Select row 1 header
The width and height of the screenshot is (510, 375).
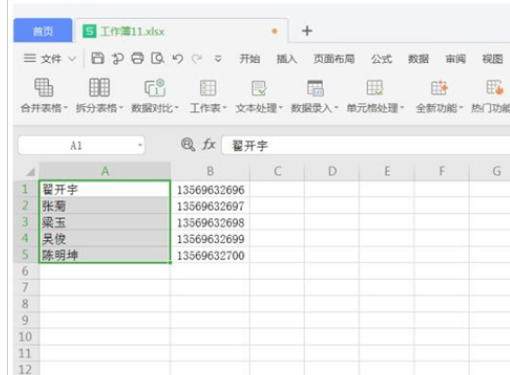pos(26,189)
